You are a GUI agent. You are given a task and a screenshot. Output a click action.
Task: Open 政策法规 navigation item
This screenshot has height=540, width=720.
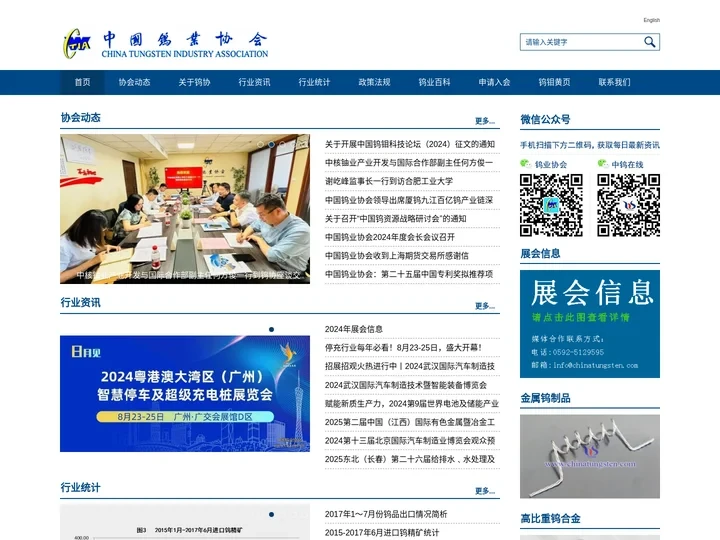[x=374, y=82]
